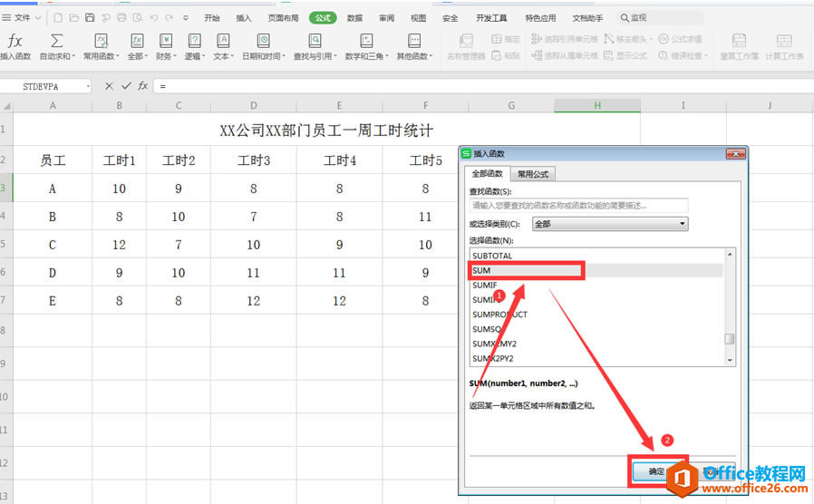Image resolution: width=814 pixels, height=504 pixels.
Task: Open Lookup and Reference (查找与引用) functions
Action: tap(315, 46)
